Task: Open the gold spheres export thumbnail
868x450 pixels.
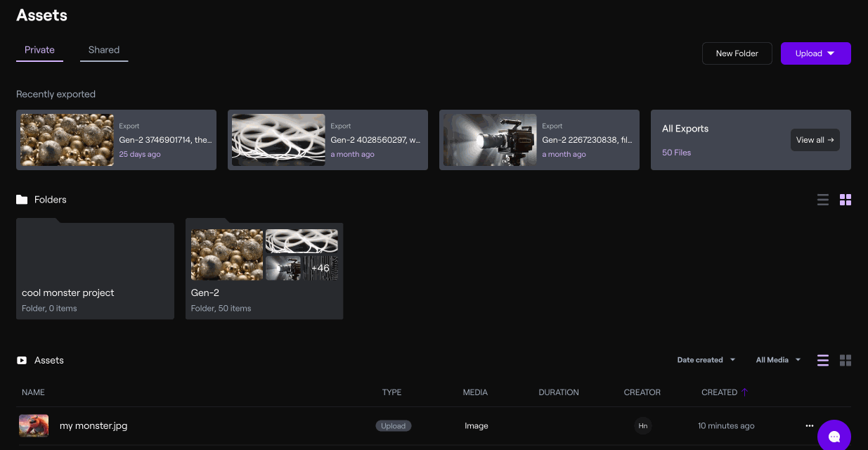Action: coord(67,140)
